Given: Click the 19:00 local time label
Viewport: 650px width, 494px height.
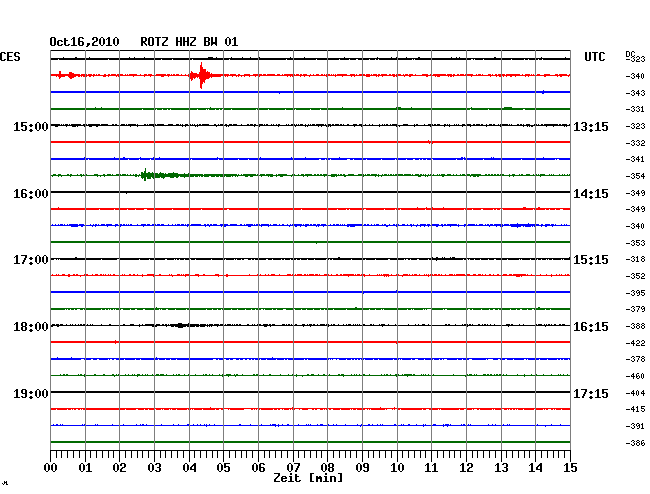Looking at the screenshot, I should click(x=31, y=393).
